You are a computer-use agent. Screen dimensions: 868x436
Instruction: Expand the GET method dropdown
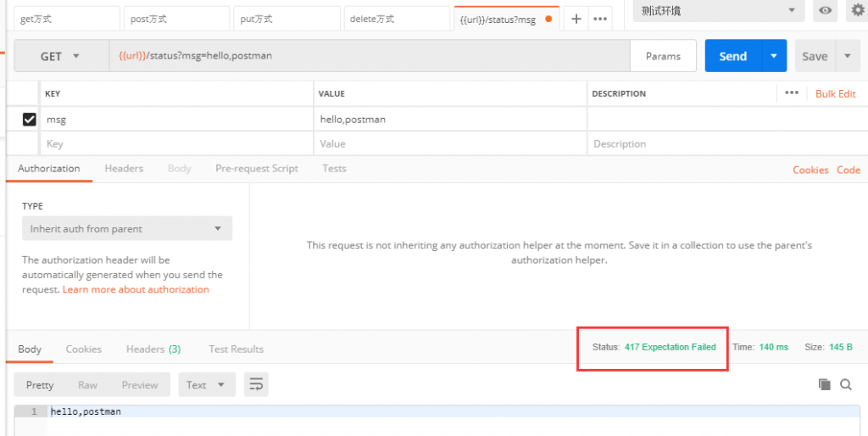[x=61, y=56]
